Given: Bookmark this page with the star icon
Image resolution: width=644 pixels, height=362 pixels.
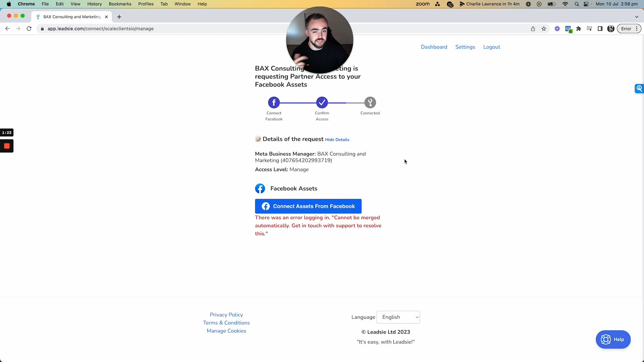Looking at the screenshot, I should (544, 28).
